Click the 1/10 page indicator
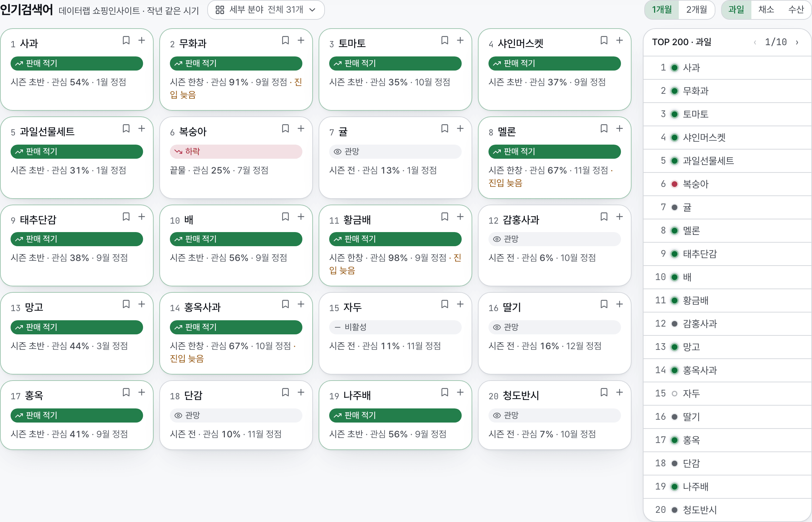This screenshot has height=522, width=812. (x=776, y=42)
